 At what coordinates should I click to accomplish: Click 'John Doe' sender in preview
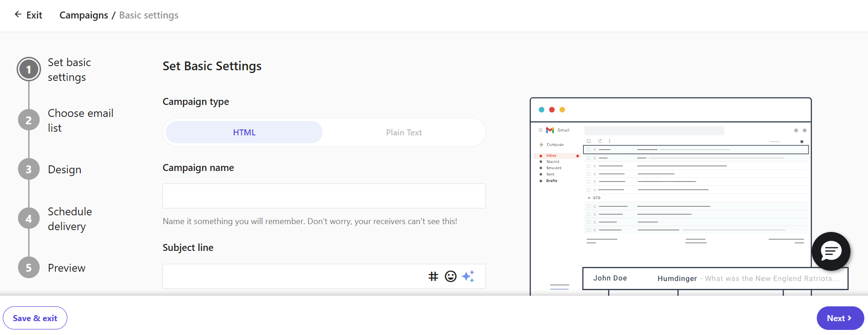tap(610, 278)
